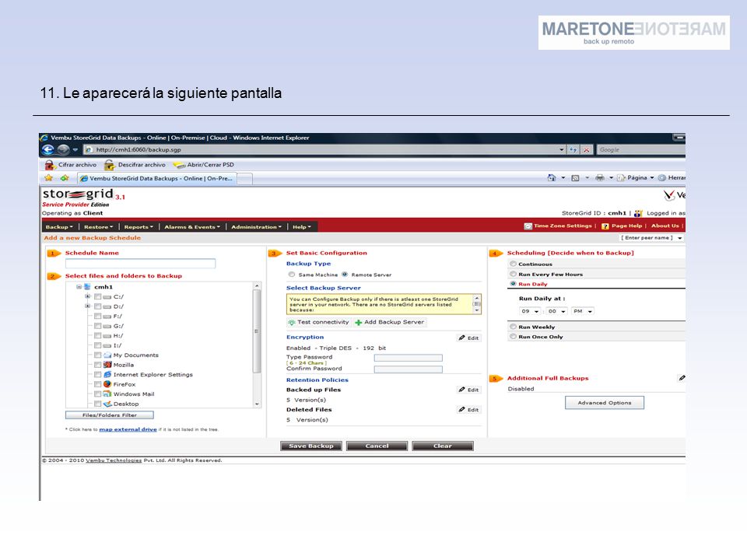The height and width of the screenshot is (560, 747).
Task: Check the Desktop folder checkbox
Action: click(x=98, y=404)
